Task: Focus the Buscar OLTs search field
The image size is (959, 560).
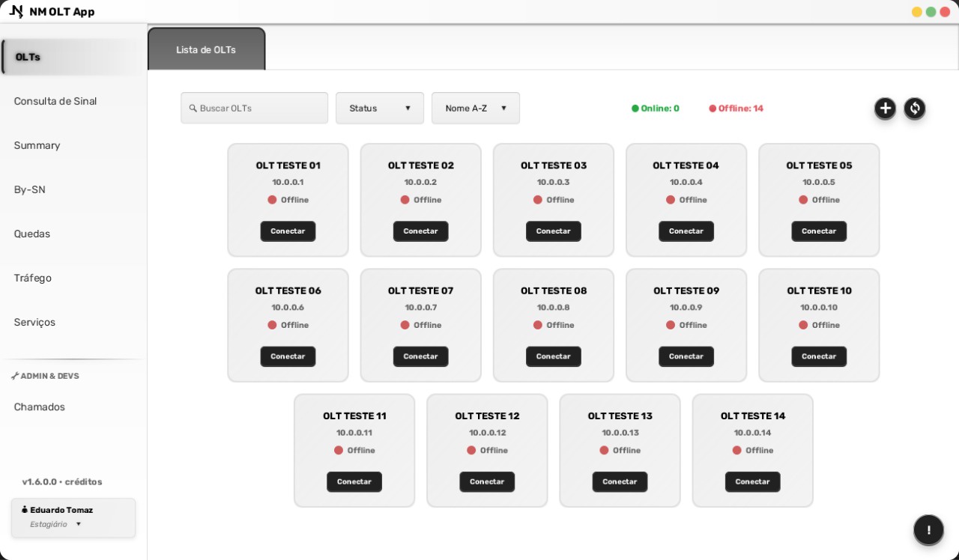Action: [x=255, y=108]
